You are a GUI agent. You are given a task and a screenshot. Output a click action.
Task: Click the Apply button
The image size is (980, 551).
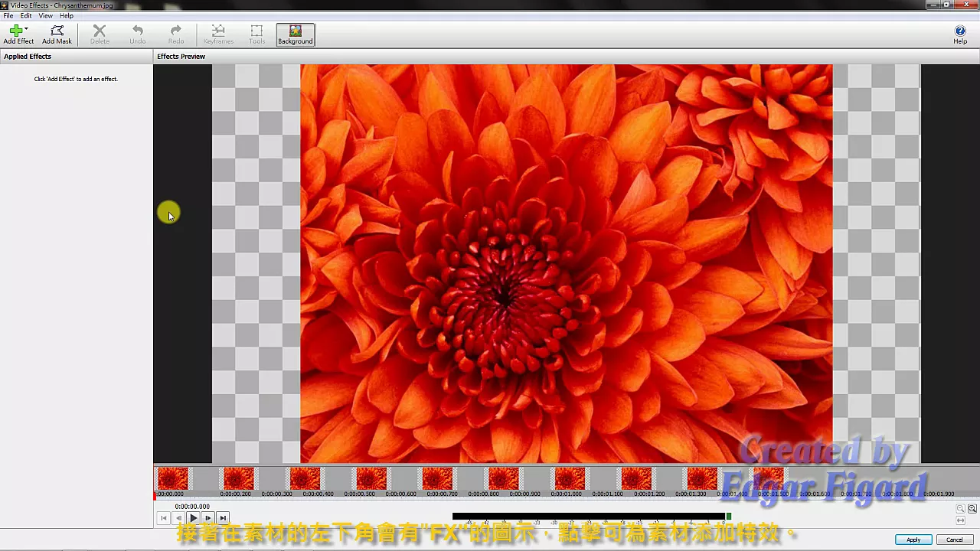tap(913, 540)
